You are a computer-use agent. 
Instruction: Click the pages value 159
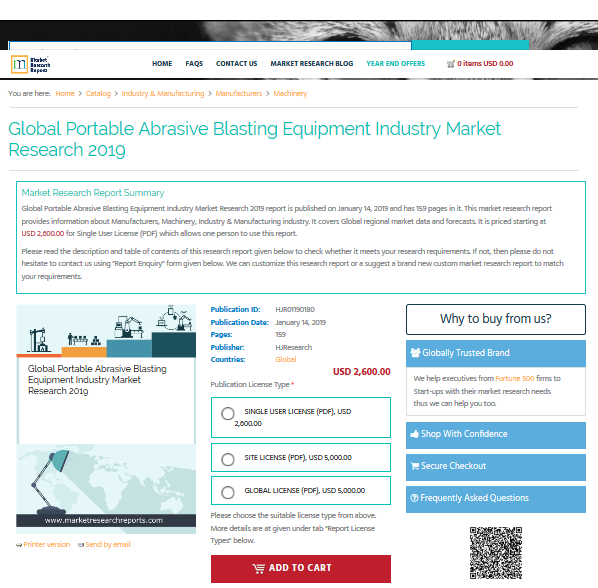[x=280, y=335]
